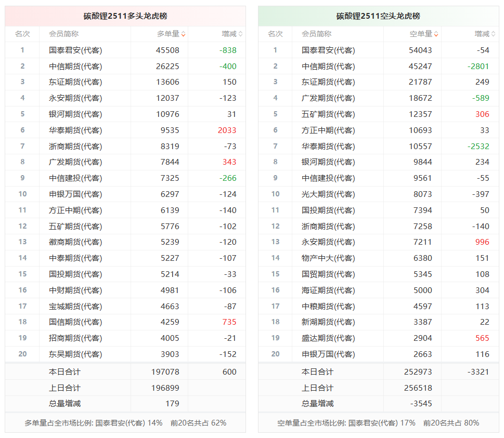Image resolution: width=504 pixels, height=438 pixels.
Task: Select 中粮期货(代客) row
Action: (x=378, y=307)
